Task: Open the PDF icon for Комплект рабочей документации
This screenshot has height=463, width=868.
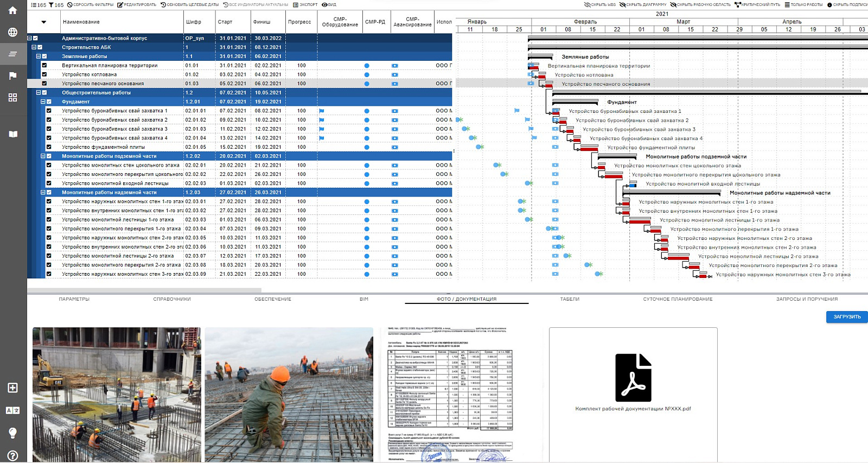Action: [633, 378]
